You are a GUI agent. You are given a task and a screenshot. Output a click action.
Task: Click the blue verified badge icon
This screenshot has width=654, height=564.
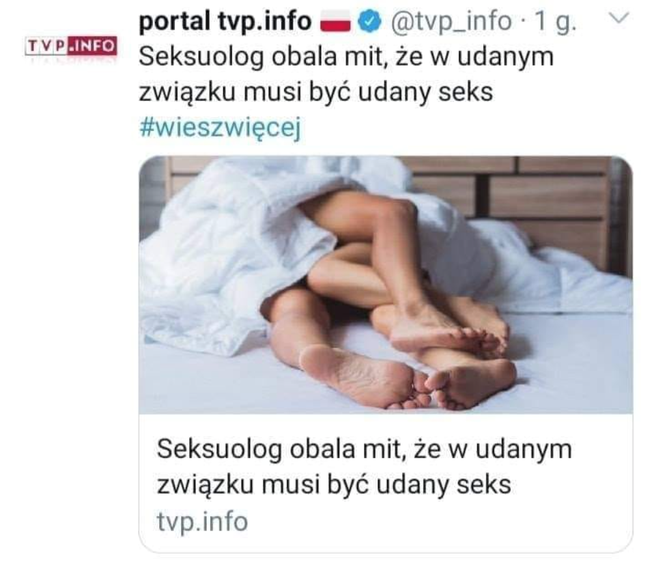(x=370, y=22)
